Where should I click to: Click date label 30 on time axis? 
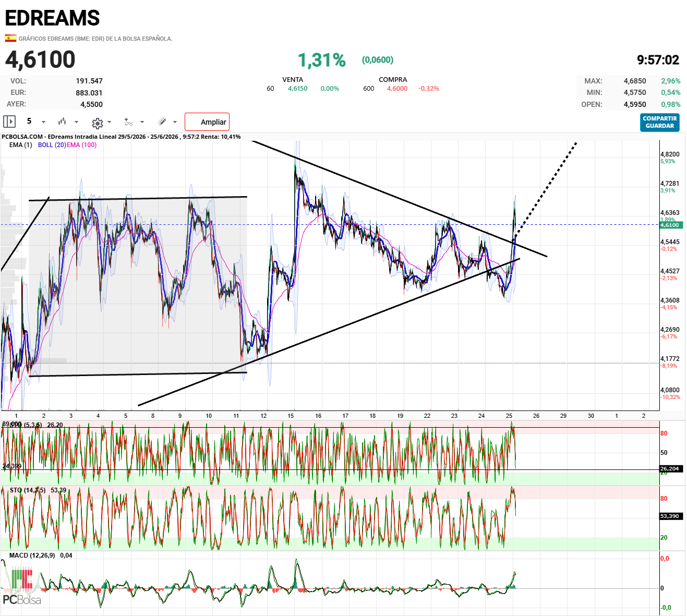point(590,416)
